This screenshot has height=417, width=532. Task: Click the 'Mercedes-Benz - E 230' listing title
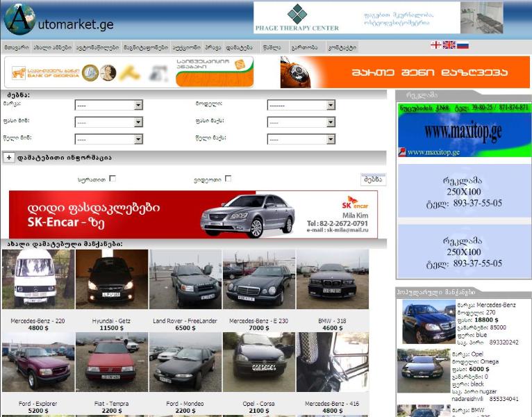pyautogui.click(x=258, y=321)
